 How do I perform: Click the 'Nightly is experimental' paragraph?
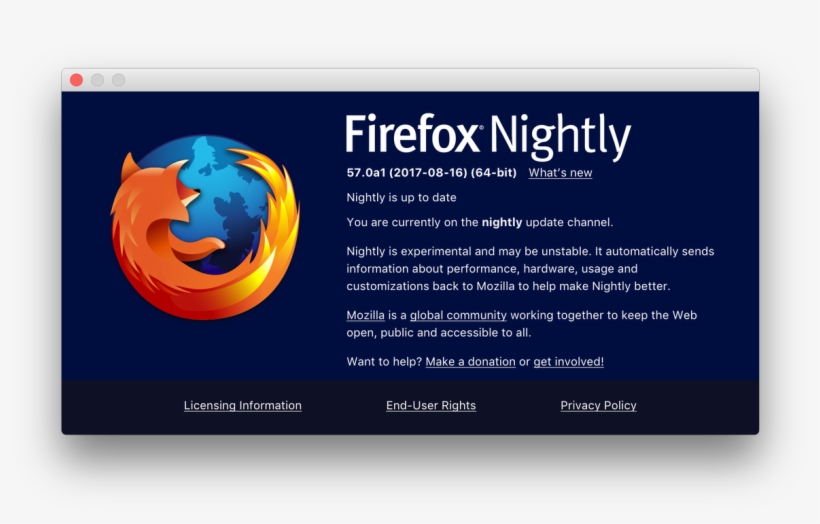530,269
